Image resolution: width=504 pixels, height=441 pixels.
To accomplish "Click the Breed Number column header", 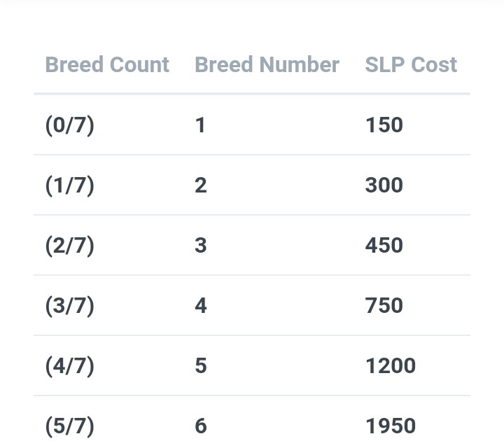I will coord(267,64).
